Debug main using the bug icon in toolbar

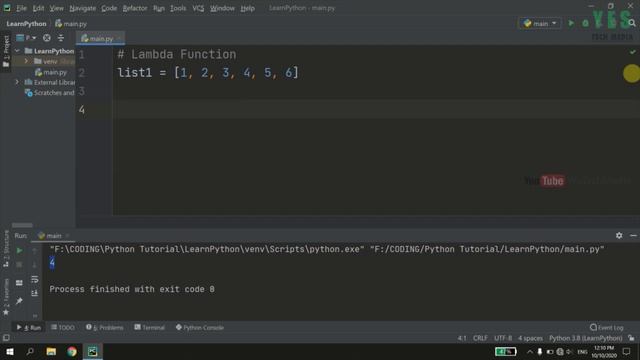(585, 23)
